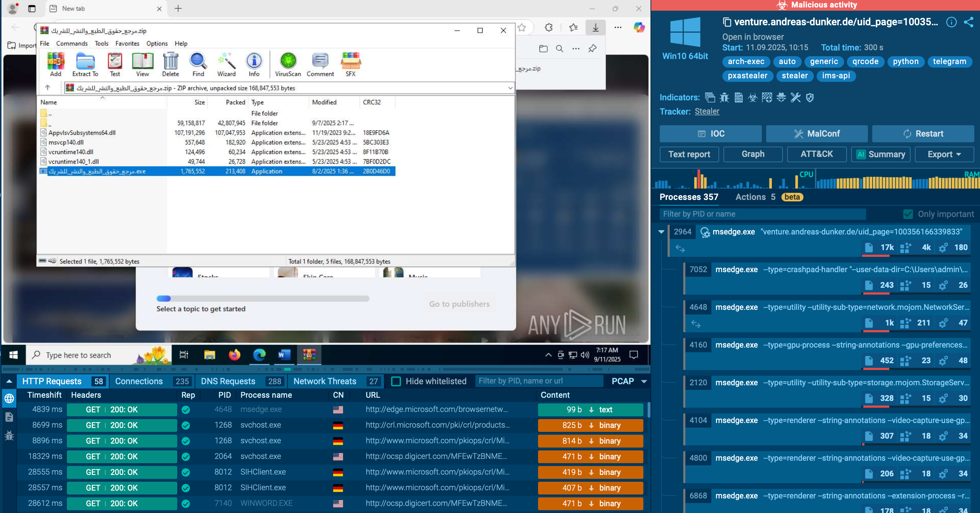Click the share icon next to task URL
980x513 pixels.
point(968,22)
